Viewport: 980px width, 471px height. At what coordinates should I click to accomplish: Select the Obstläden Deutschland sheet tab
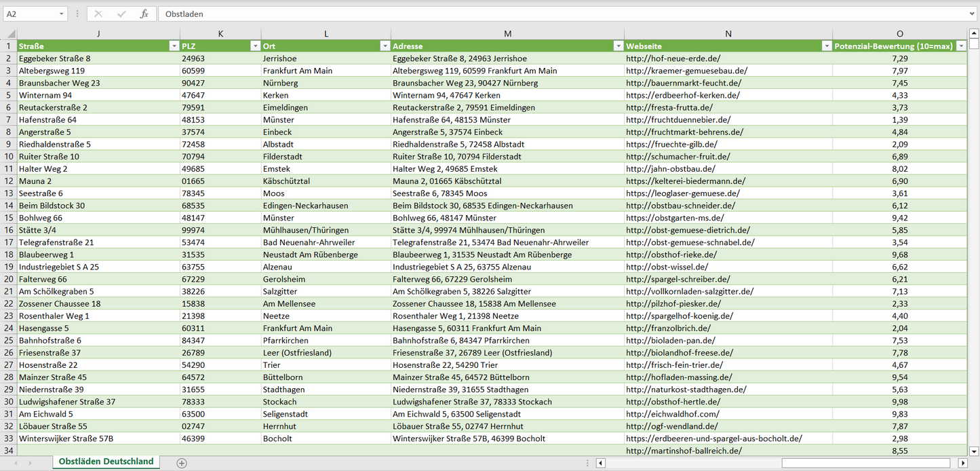106,461
